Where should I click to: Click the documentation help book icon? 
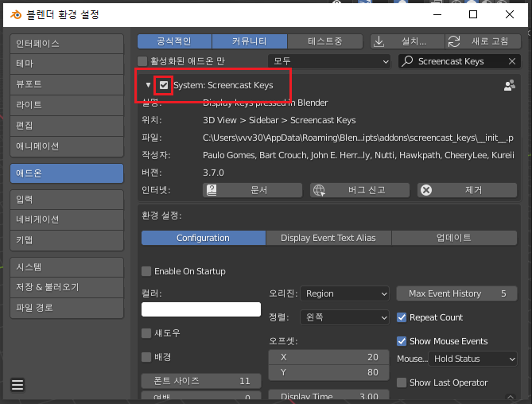212,190
